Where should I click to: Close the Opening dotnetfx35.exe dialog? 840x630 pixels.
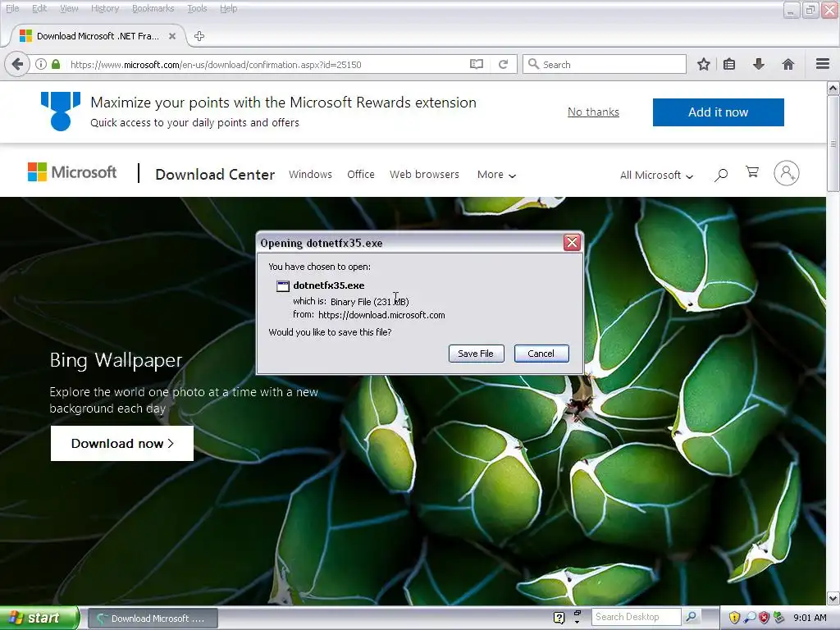(x=572, y=243)
